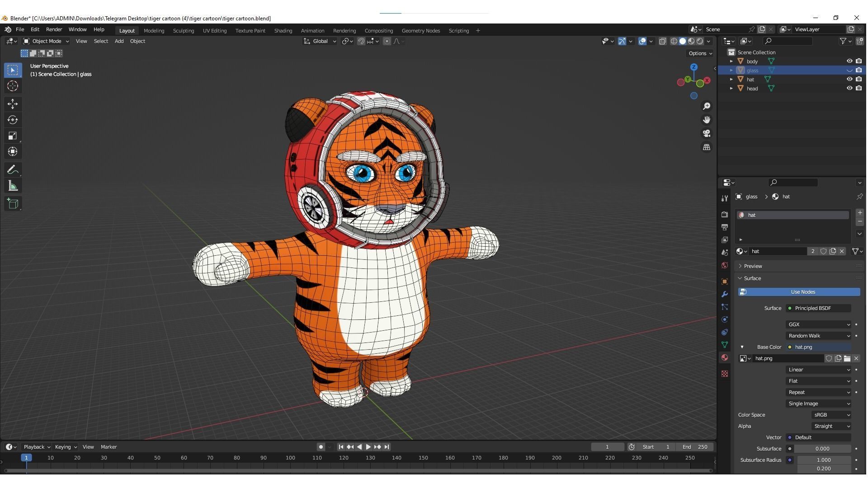Screen dimensions: 868x488
Task: Adjust the Subsurface Radius value slider
Action: [824, 460]
